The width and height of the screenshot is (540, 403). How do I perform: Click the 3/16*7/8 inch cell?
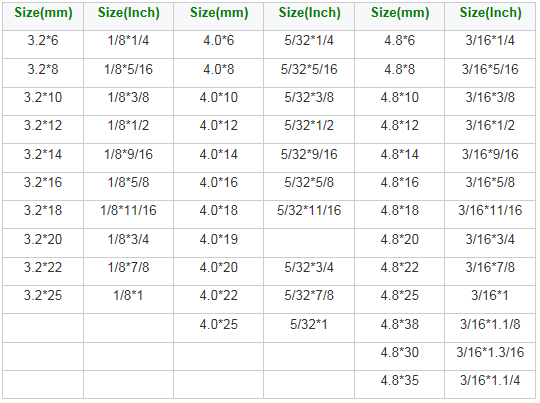pos(490,271)
